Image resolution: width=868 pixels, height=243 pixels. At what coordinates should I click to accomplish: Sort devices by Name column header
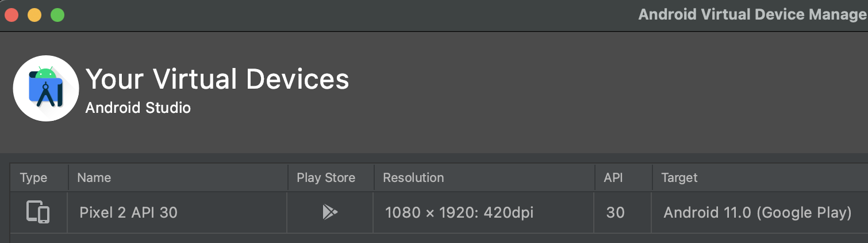(x=178, y=177)
